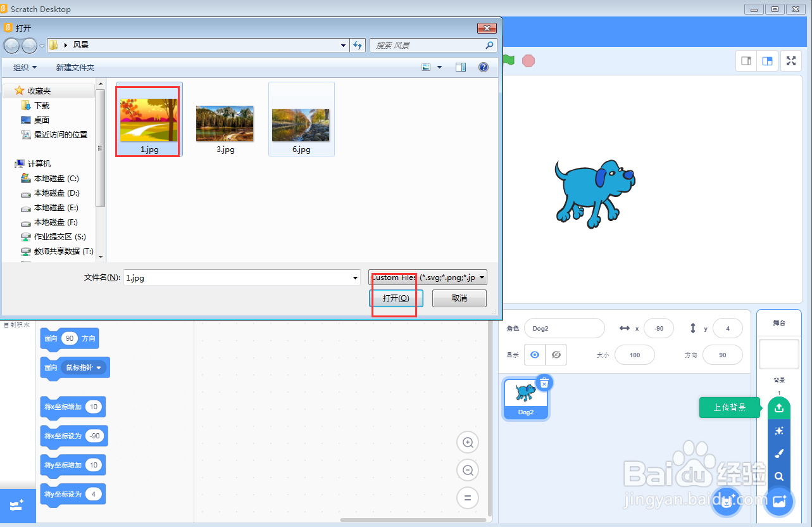Image resolution: width=812 pixels, height=527 pixels.
Task: Open recent locations dropdown beside nav arrows
Action: click(x=42, y=46)
